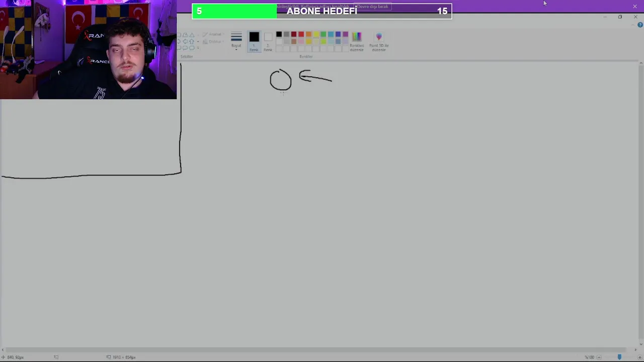Open Renkleri düzenle color editor
644x362 pixels.
click(357, 42)
